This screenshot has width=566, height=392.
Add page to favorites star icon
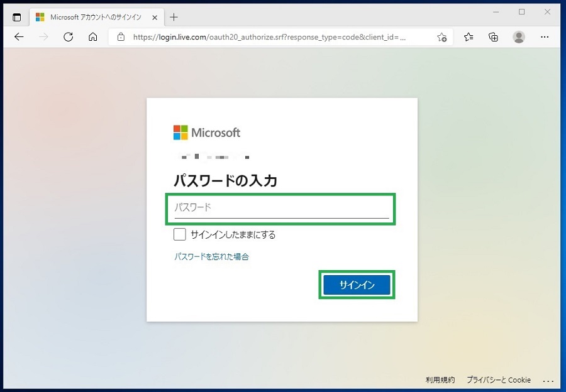click(x=441, y=37)
